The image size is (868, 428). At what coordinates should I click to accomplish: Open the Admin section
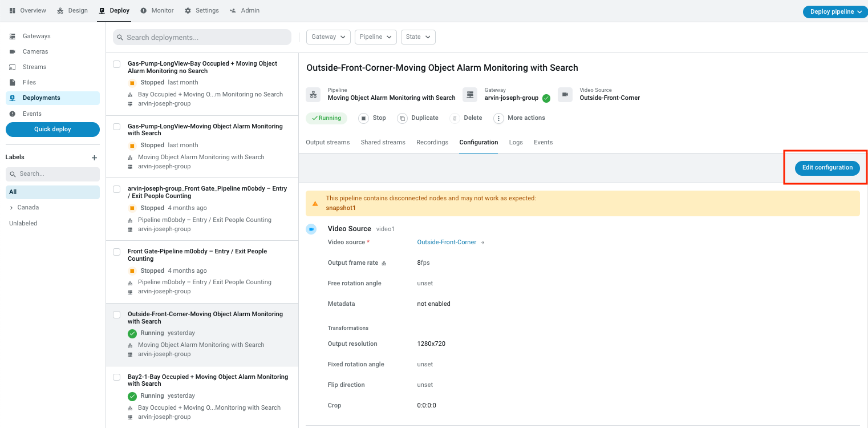tap(245, 10)
